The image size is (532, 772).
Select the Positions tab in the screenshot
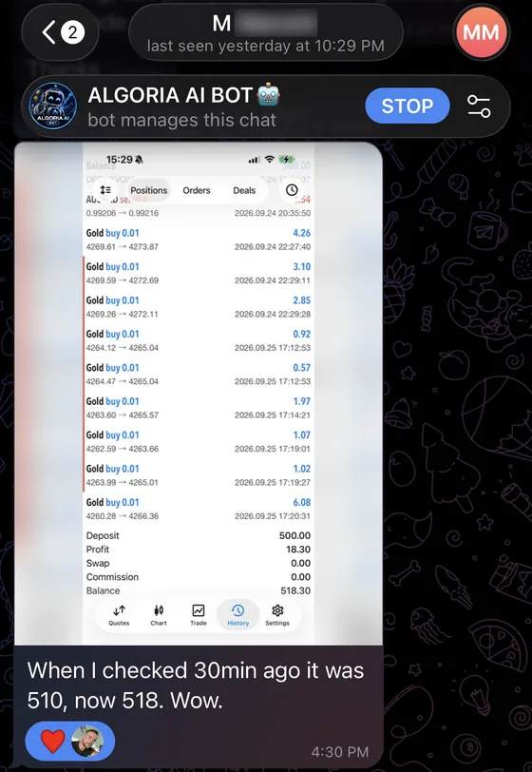tap(148, 190)
